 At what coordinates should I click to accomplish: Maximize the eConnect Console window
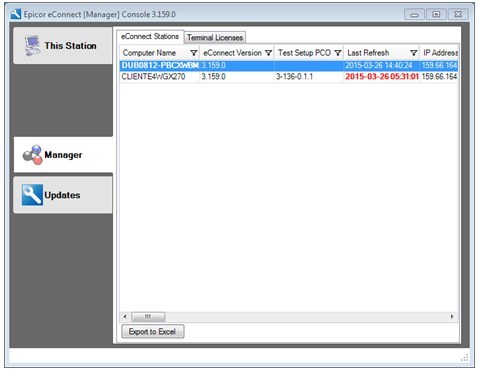pyautogui.click(x=436, y=14)
